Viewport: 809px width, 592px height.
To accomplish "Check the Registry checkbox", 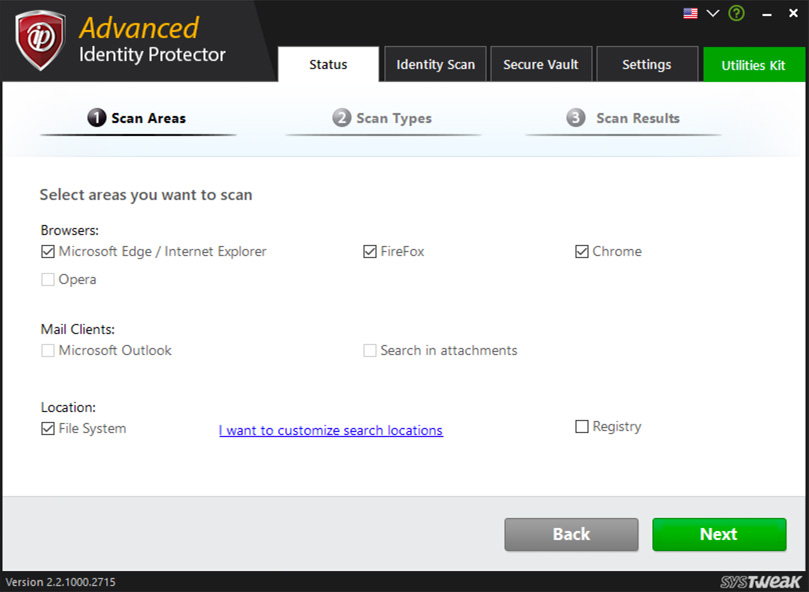I will (x=581, y=426).
